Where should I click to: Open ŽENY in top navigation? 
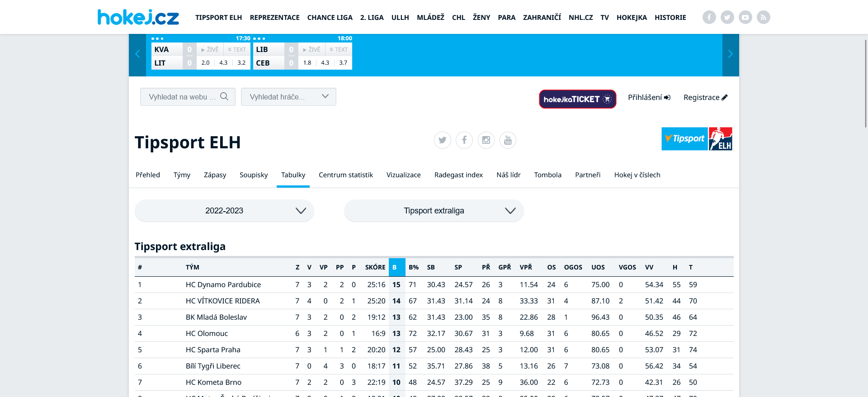tap(481, 17)
